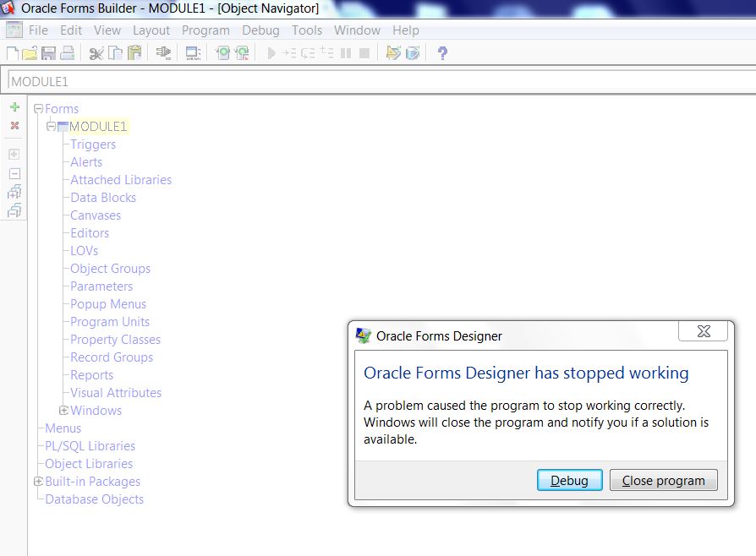Click the Connect plug toolbar icon

pyautogui.click(x=163, y=53)
